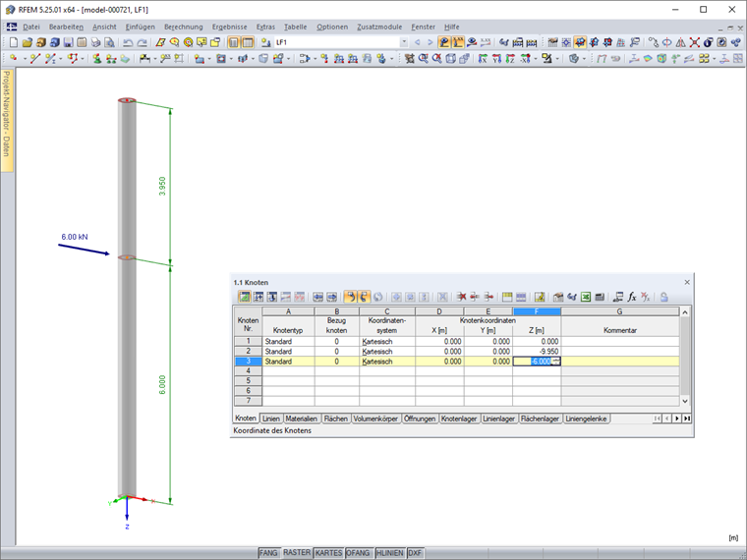Open the Zusatzmodule menu
Image resolution: width=747 pixels, height=560 pixels.
point(379,28)
